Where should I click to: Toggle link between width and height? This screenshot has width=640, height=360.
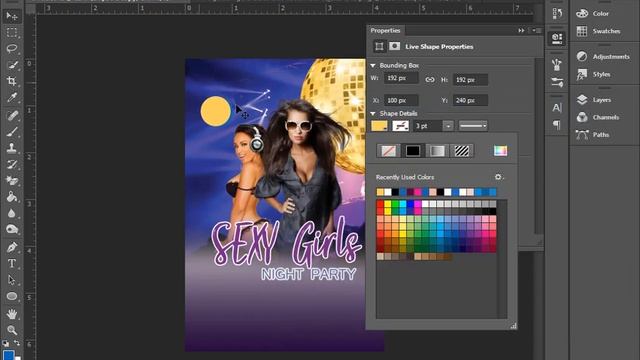point(430,80)
